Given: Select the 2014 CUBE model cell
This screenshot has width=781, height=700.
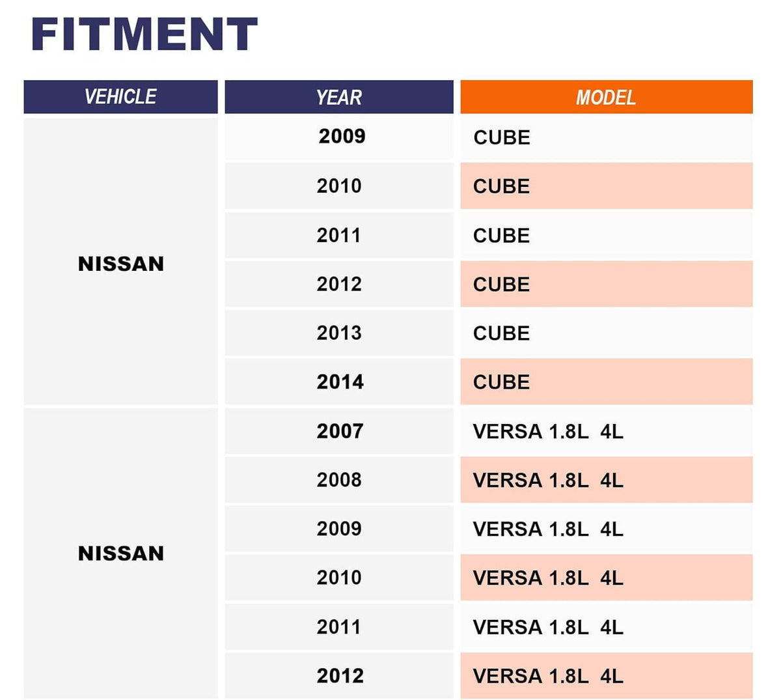Looking at the screenshot, I should pyautogui.click(x=606, y=382).
